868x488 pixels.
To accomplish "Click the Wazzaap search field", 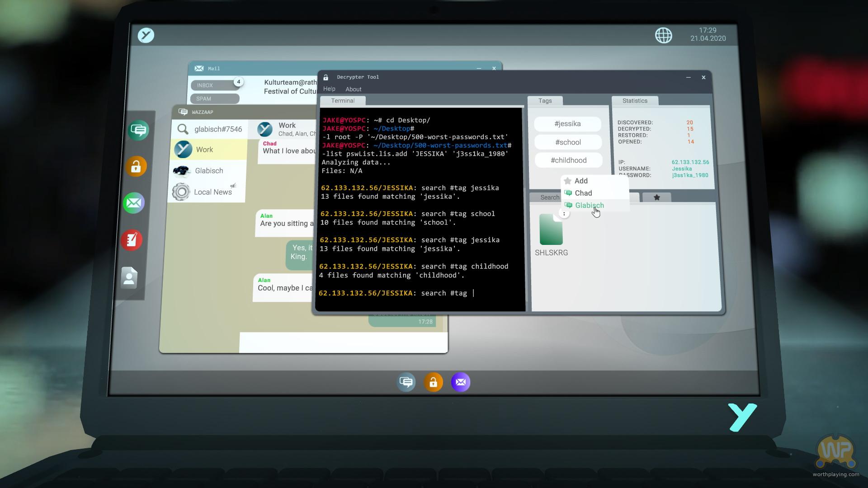I will point(217,129).
